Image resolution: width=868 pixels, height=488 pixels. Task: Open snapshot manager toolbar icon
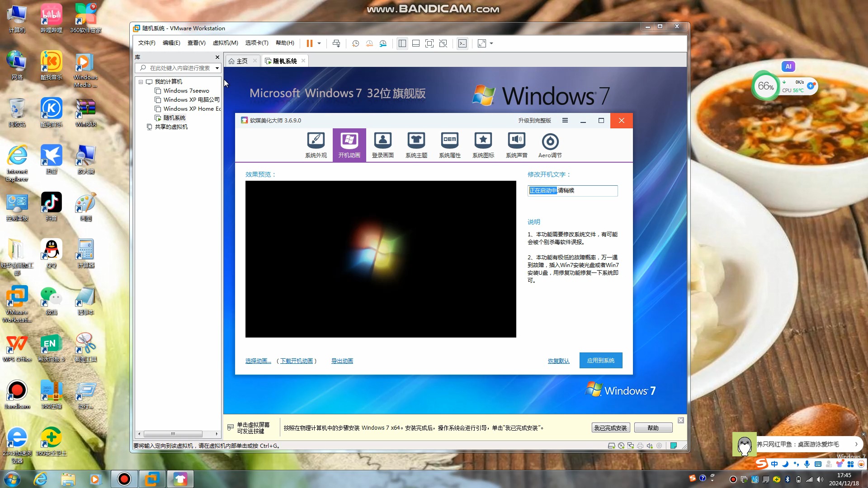pos(383,43)
